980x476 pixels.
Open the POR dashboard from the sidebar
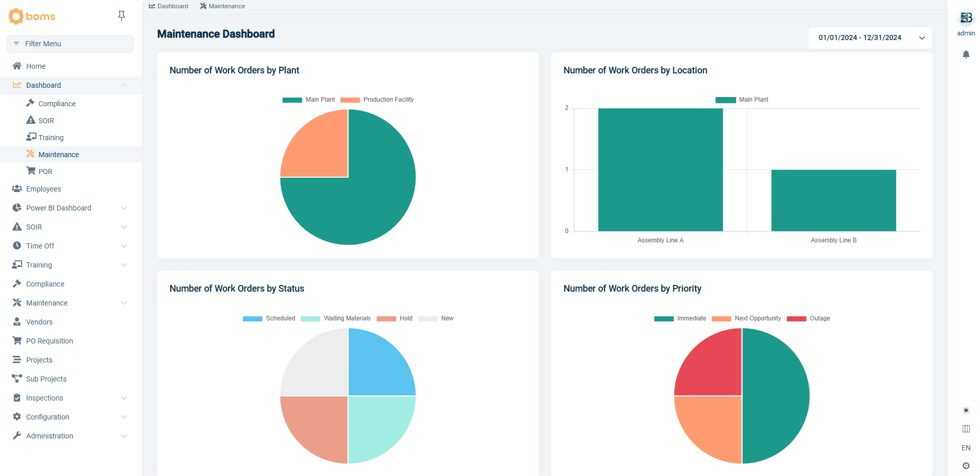(45, 171)
